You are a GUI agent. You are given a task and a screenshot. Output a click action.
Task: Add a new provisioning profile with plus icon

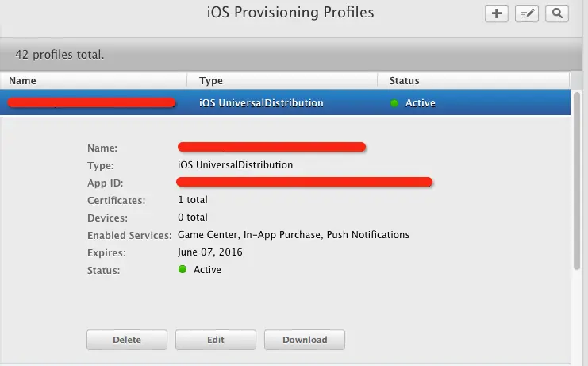pyautogui.click(x=497, y=13)
